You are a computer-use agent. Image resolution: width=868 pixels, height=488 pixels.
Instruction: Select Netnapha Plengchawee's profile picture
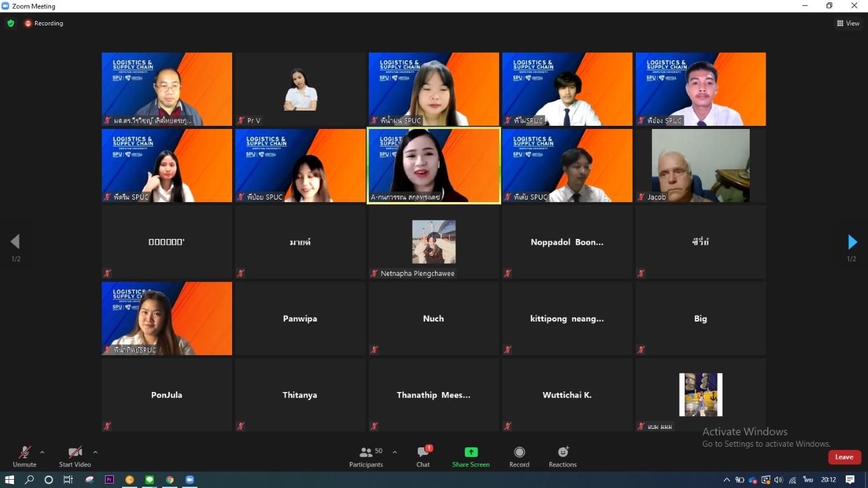[x=434, y=242]
